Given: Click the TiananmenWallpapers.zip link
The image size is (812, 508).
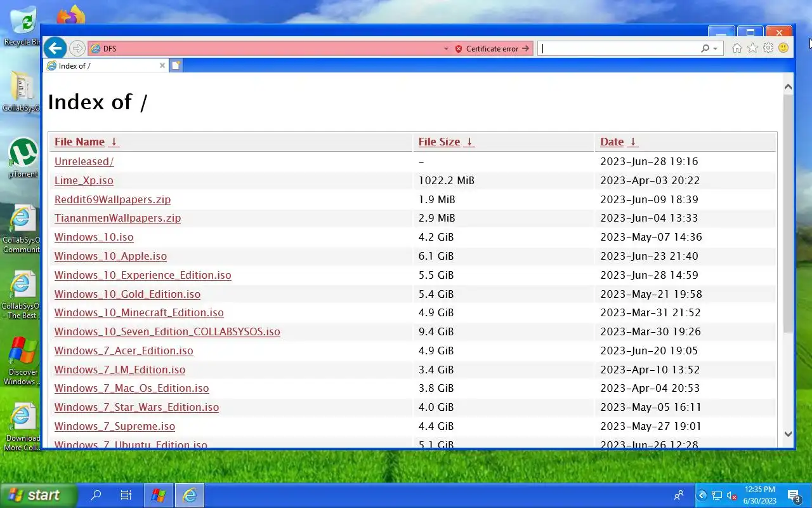Looking at the screenshot, I should coord(117,218).
